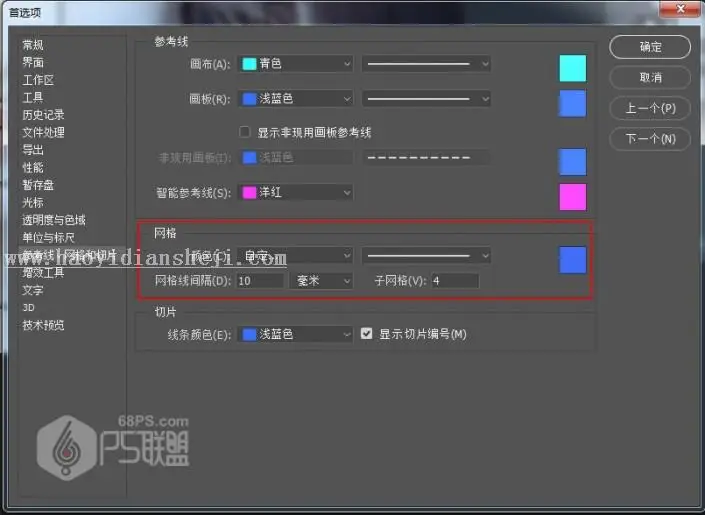Select 工作区 in the sidebar

click(x=38, y=80)
